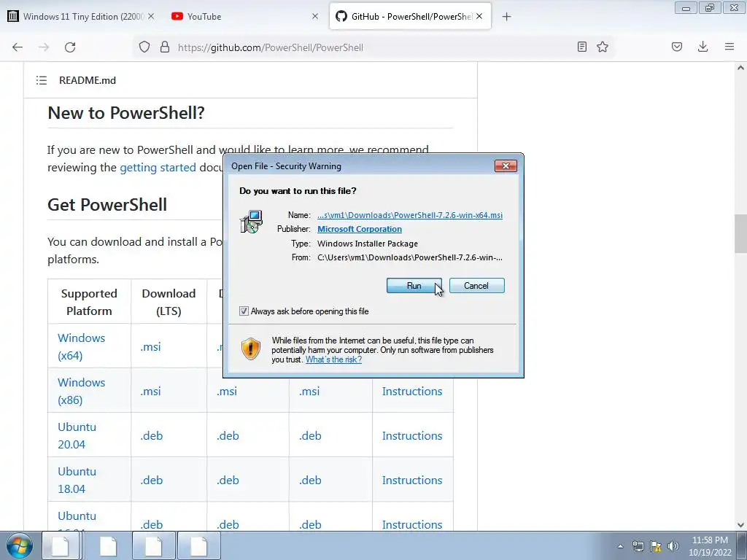This screenshot has width=747, height=560.
Task: Download the LTS .msi for Windows (x64)
Action: point(150,347)
